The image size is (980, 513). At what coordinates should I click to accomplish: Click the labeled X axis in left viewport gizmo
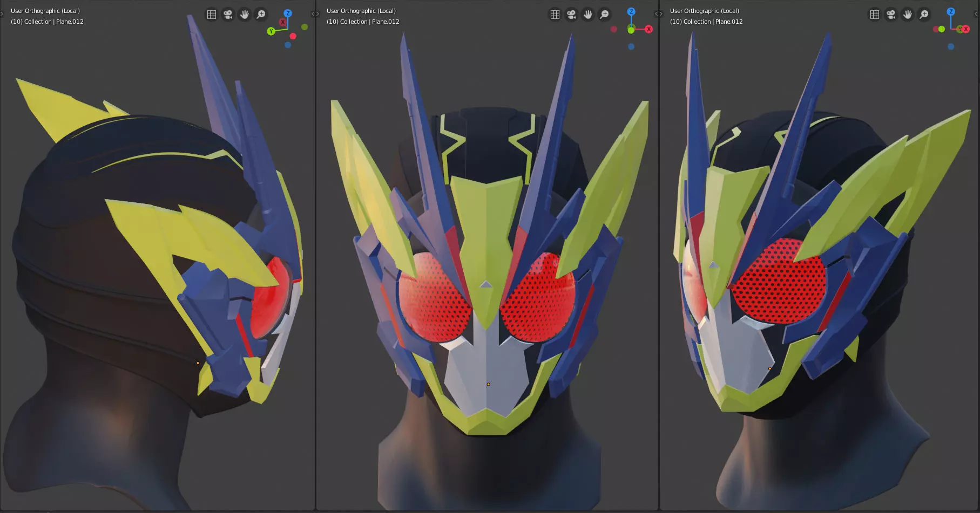pos(282,22)
